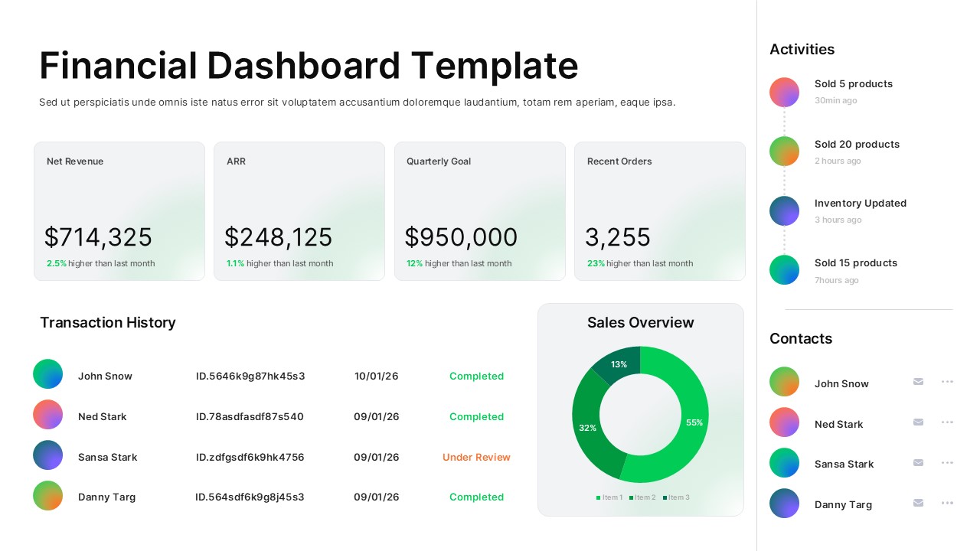
Task: Click the Sold 5 products activity icon
Action: click(784, 92)
